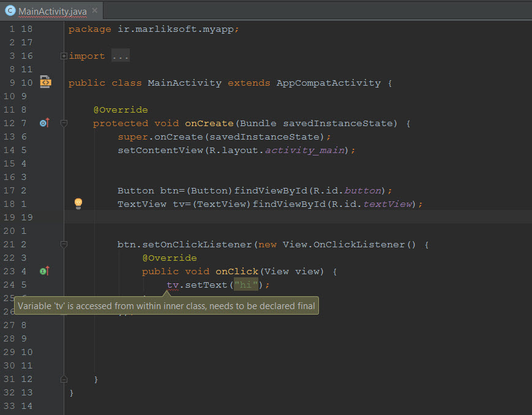The width and height of the screenshot is (532, 415).
Task: Click the 'import' keyword
Action: coord(86,56)
